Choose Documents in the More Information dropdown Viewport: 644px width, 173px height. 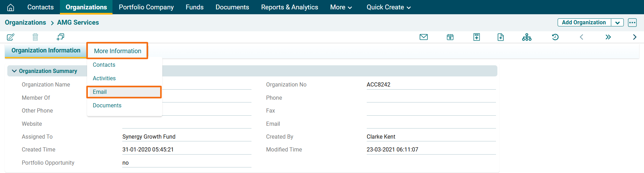(x=107, y=105)
